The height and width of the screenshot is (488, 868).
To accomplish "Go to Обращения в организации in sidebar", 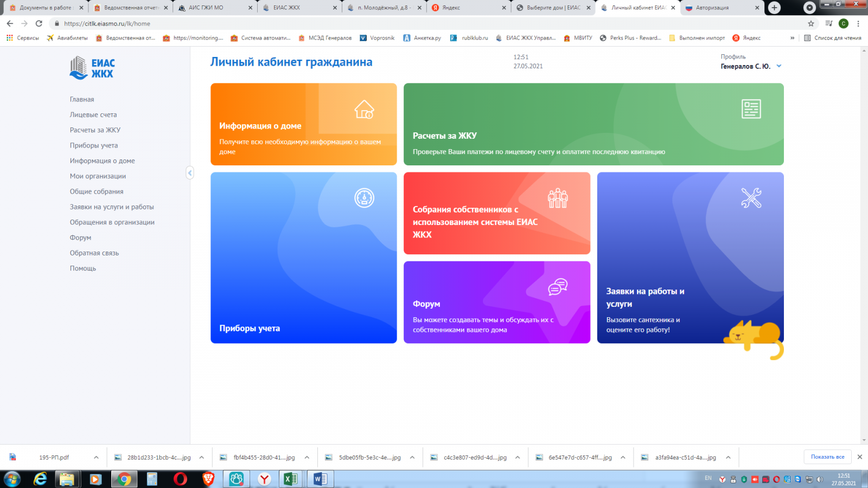I will click(x=112, y=222).
